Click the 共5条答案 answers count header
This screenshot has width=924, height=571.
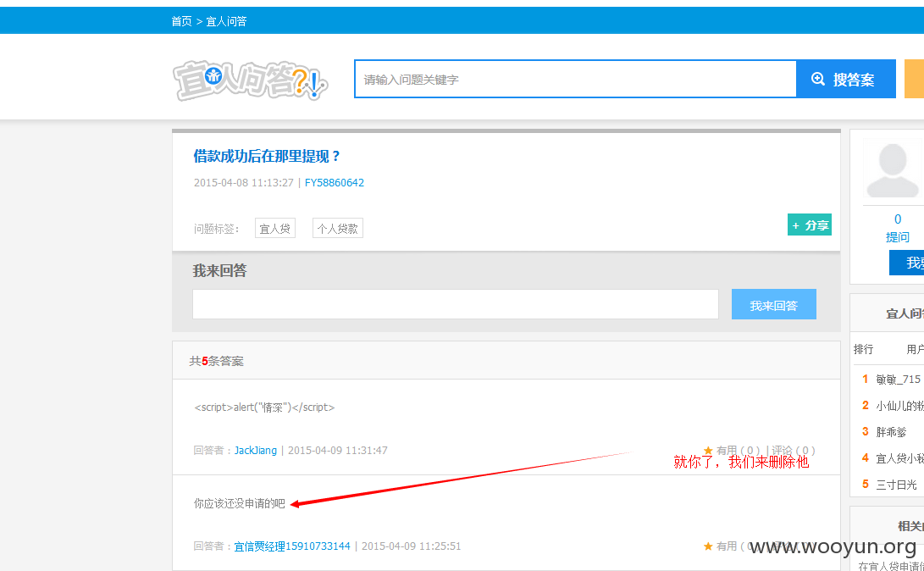pyautogui.click(x=216, y=361)
